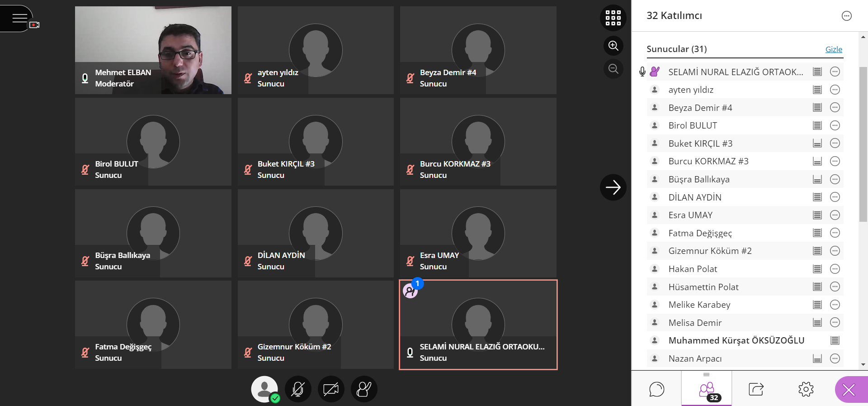This screenshot has width=868, height=406.
Task: Open options for SELAMİ NURAL ELAZIĞ participant
Action: pyautogui.click(x=835, y=72)
